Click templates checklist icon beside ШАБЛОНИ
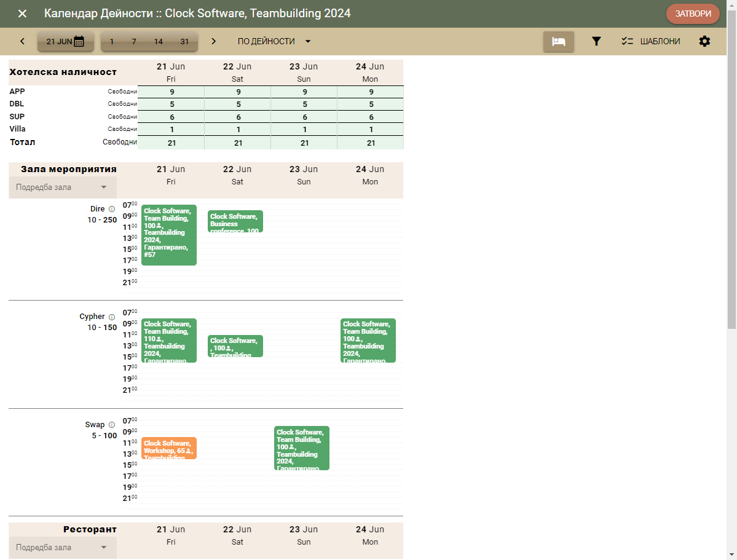Screen dimensions: 737x560 pyautogui.click(x=628, y=41)
